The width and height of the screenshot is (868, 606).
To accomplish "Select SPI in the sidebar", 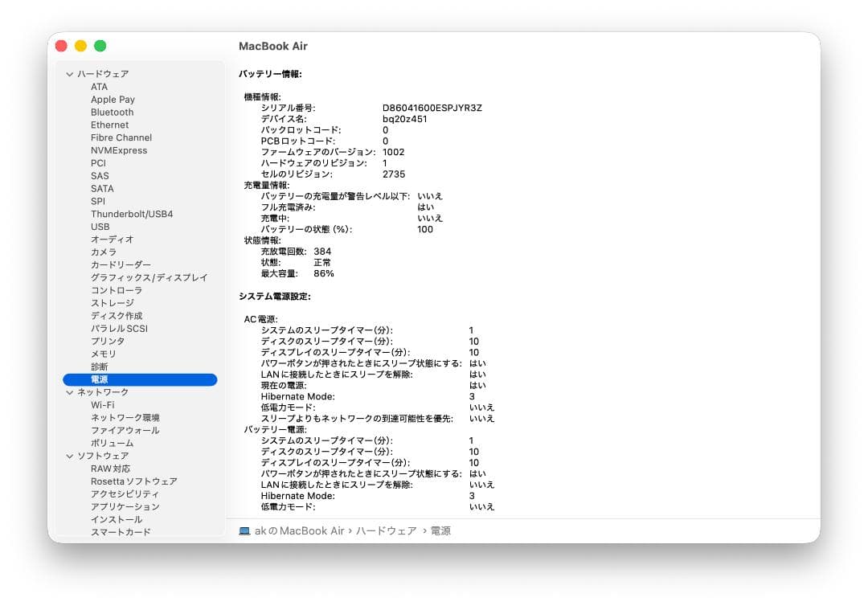I will pos(97,201).
